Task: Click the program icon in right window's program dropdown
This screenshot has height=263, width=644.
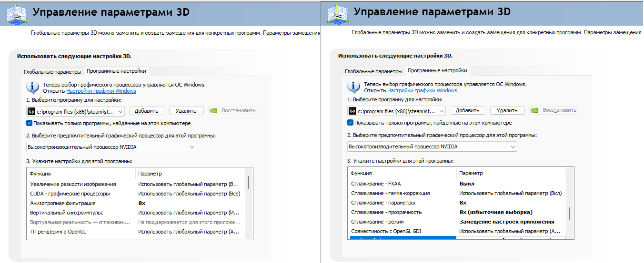Action: [x=353, y=111]
